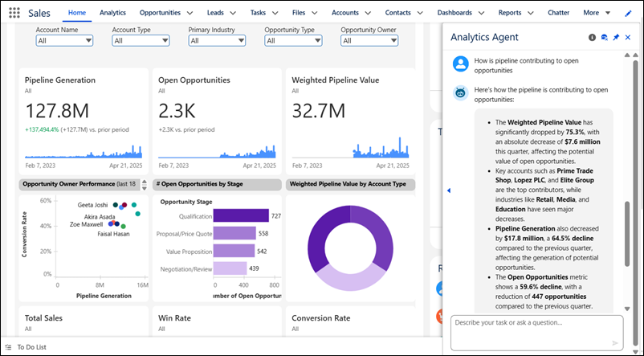This screenshot has height=356, width=644.
Task: Click the chat scroll down arrow
Action: pos(627,309)
